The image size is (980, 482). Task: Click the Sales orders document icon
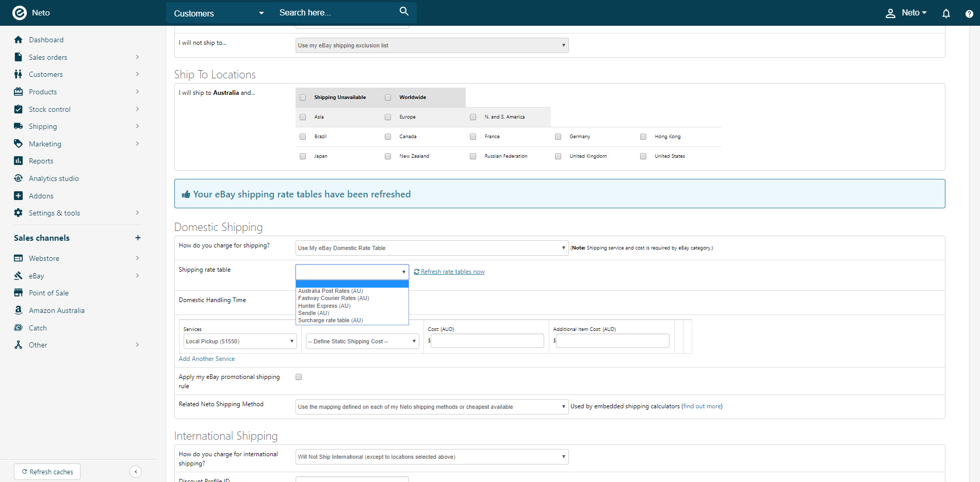(x=19, y=57)
